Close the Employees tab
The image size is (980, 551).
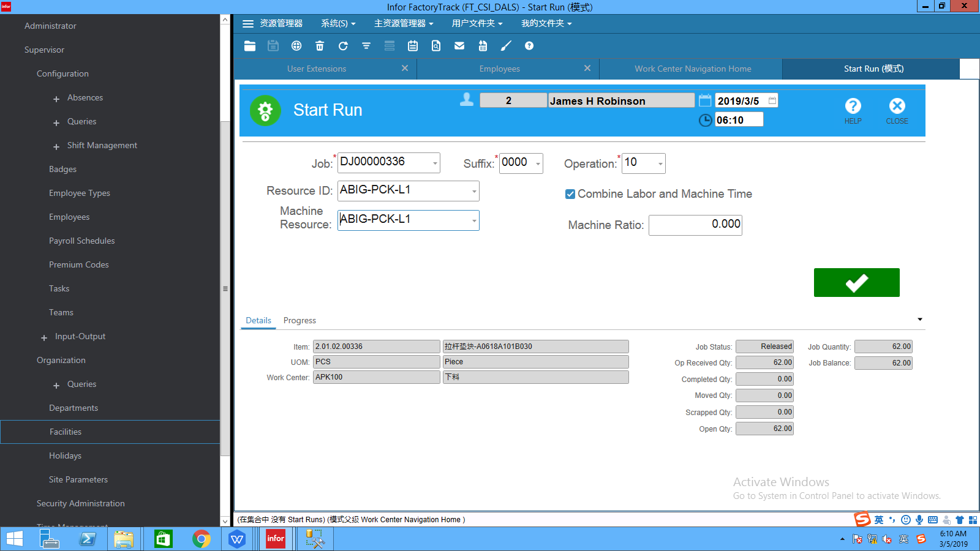[x=587, y=68]
